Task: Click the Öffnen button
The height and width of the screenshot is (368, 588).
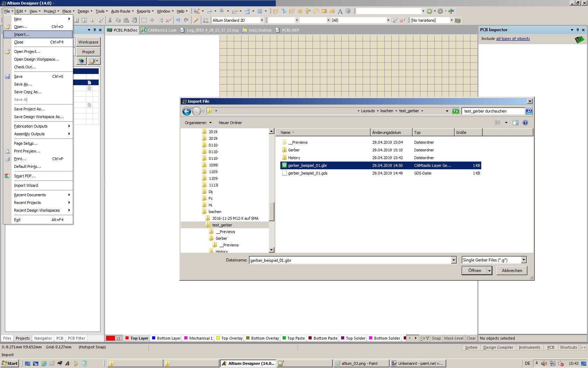Action: pyautogui.click(x=475, y=271)
